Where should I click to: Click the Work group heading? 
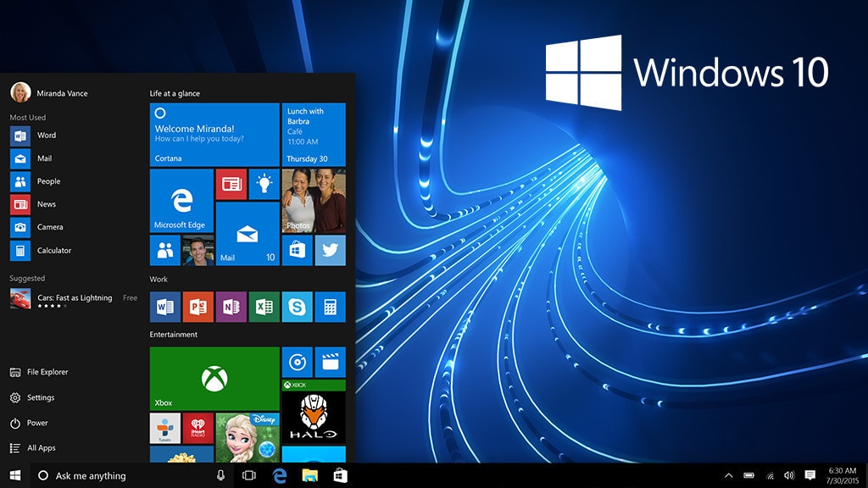pos(159,280)
